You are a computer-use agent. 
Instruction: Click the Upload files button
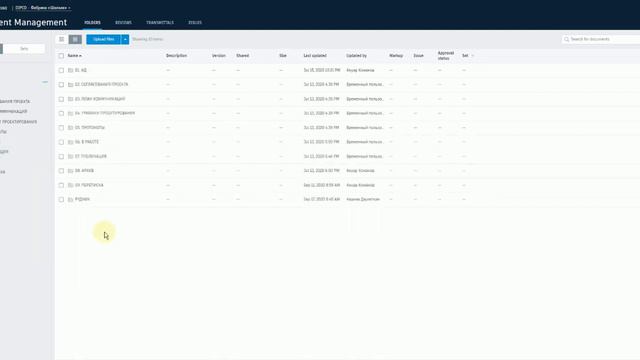pos(104,39)
